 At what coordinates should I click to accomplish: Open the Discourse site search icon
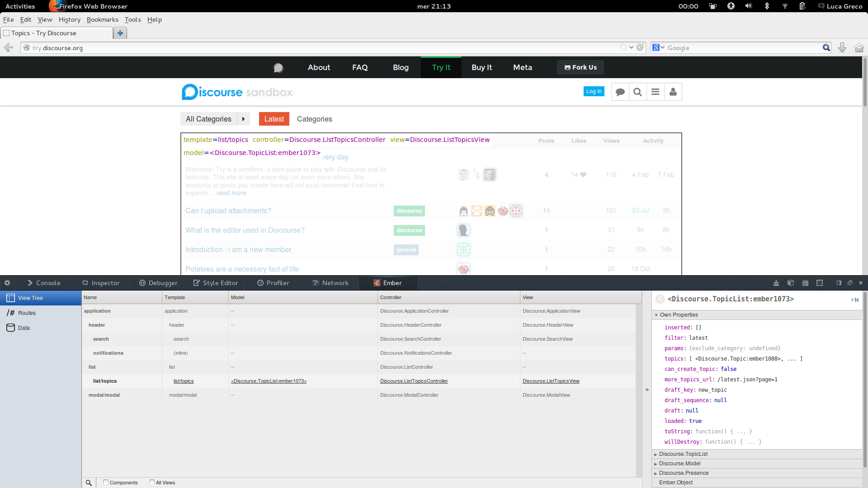637,92
